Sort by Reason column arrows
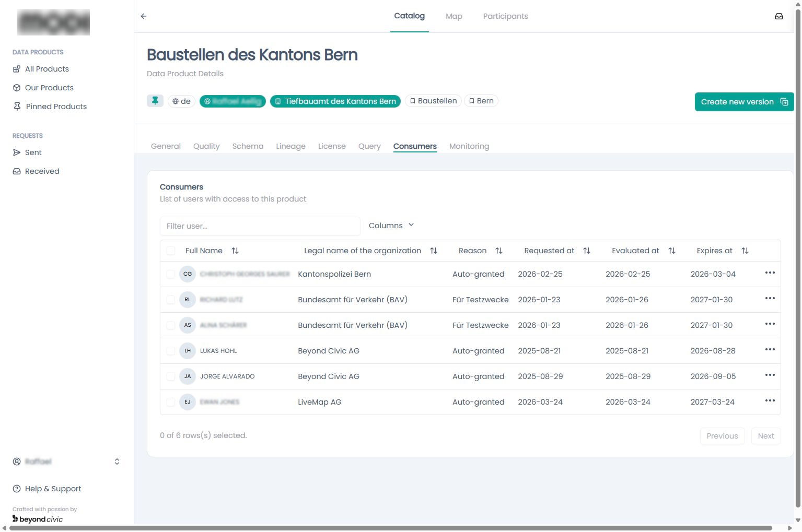802x532 pixels. (x=499, y=251)
